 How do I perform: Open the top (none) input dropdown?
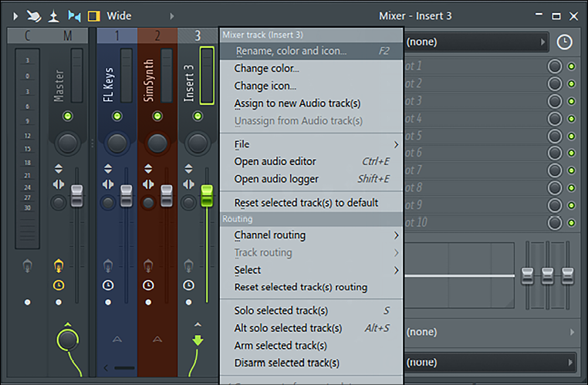pos(476,42)
